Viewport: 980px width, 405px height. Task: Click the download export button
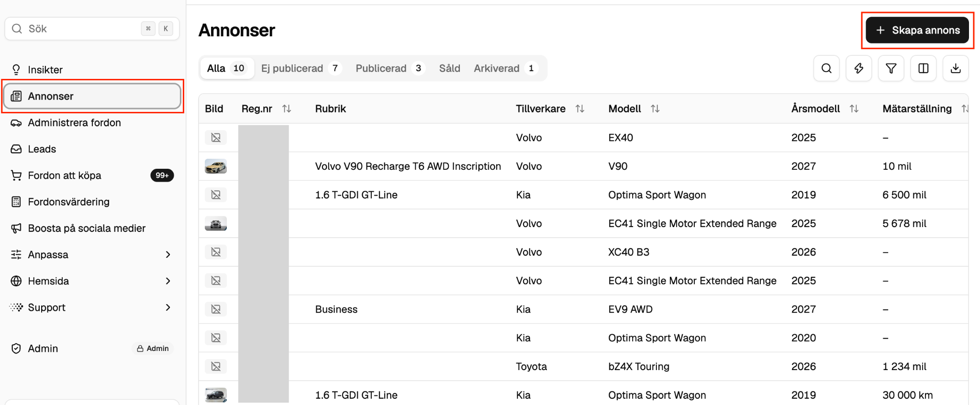(956, 68)
